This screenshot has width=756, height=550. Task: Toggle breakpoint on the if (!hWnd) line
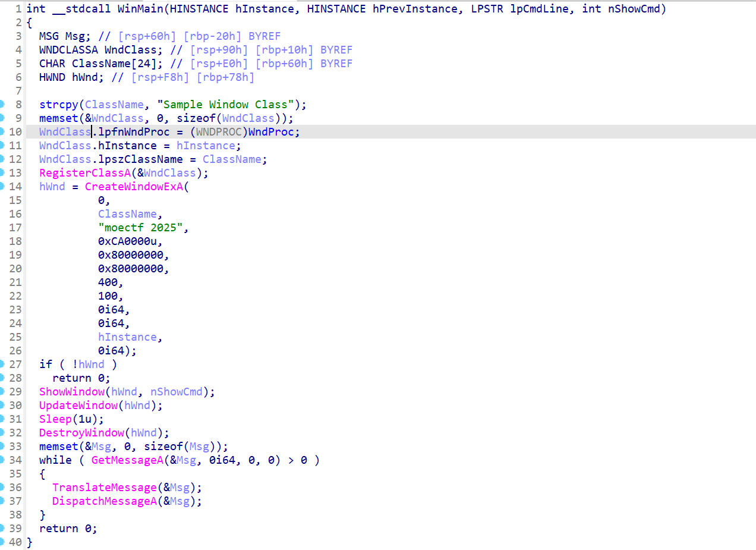pyautogui.click(x=2, y=364)
